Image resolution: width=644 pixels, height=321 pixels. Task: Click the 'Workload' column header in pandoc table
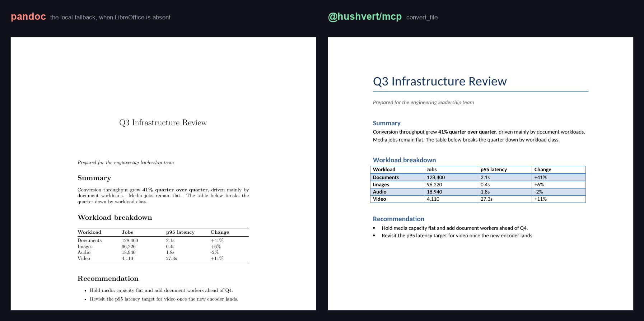pyautogui.click(x=89, y=232)
